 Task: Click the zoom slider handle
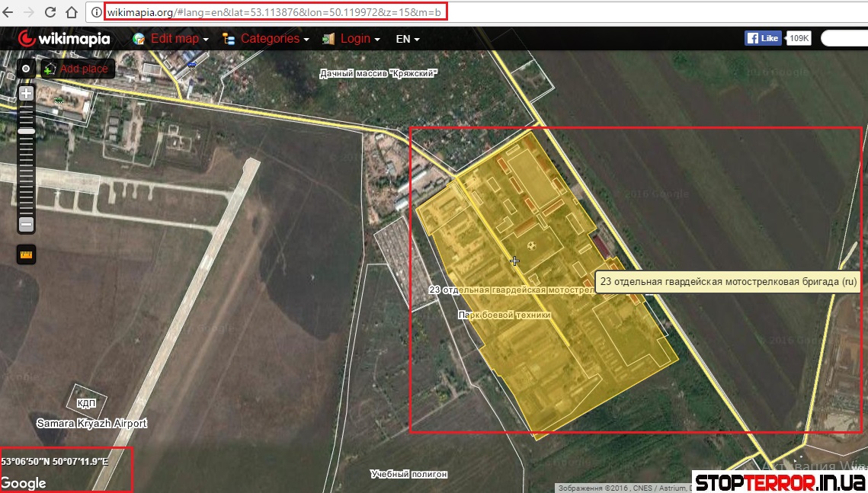coord(26,132)
